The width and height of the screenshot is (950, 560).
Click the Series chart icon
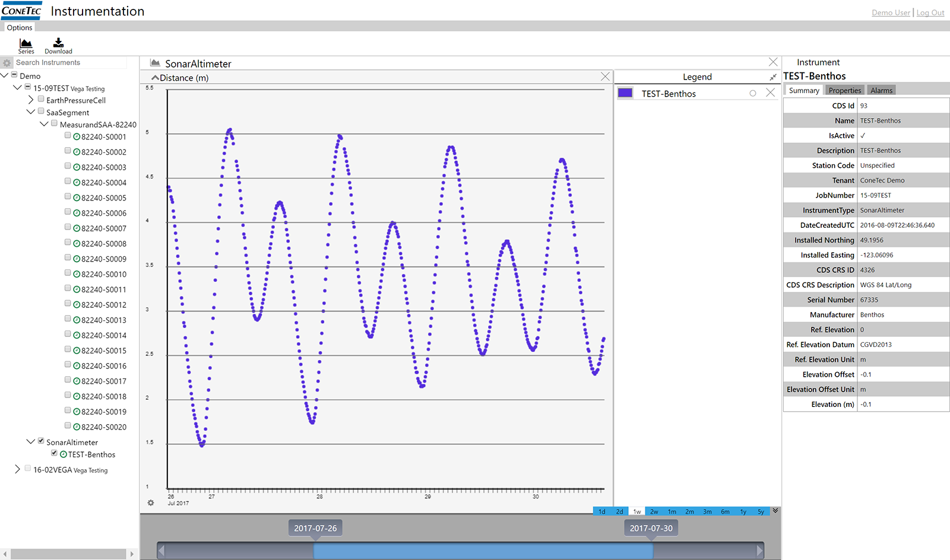coord(26,43)
